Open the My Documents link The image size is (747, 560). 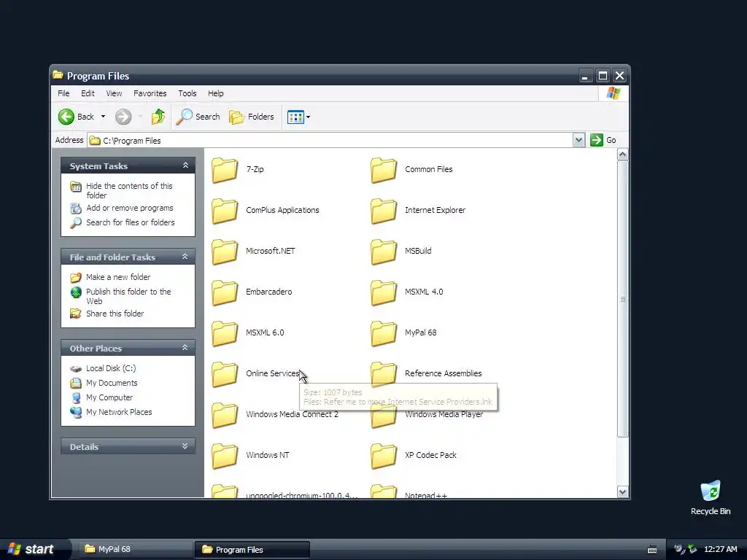(112, 383)
